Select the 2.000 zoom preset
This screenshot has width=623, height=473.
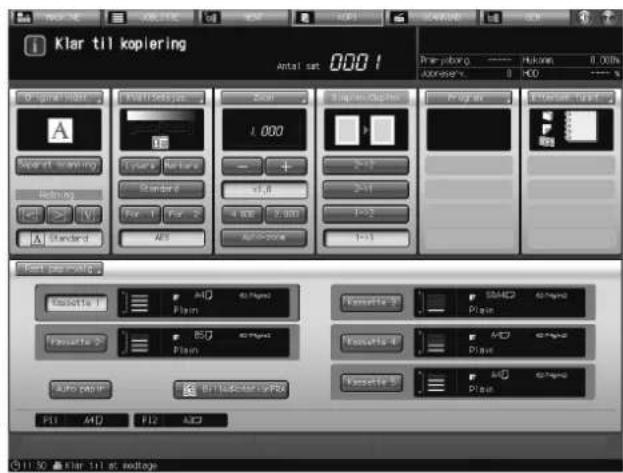click(286, 215)
